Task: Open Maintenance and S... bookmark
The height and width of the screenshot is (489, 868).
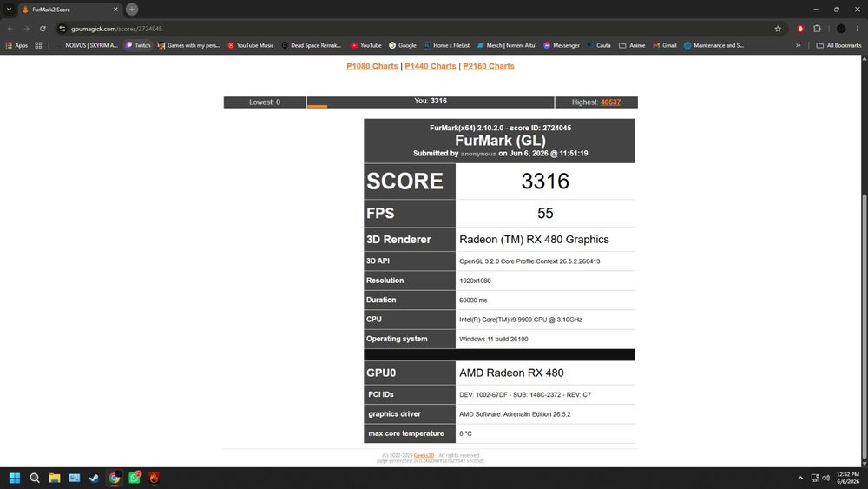Action: 713,45
